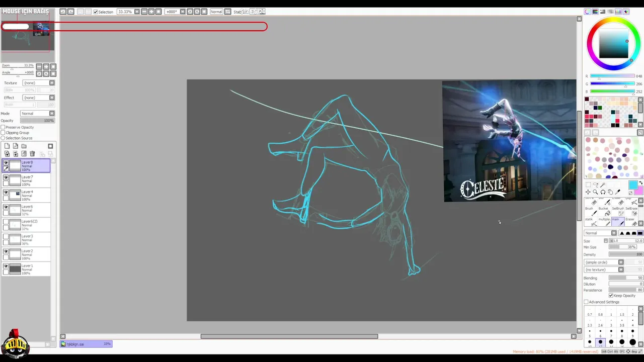This screenshot has width=644, height=362.
Task: Toggle the swatches panel icon
Action: pyautogui.click(x=618, y=12)
